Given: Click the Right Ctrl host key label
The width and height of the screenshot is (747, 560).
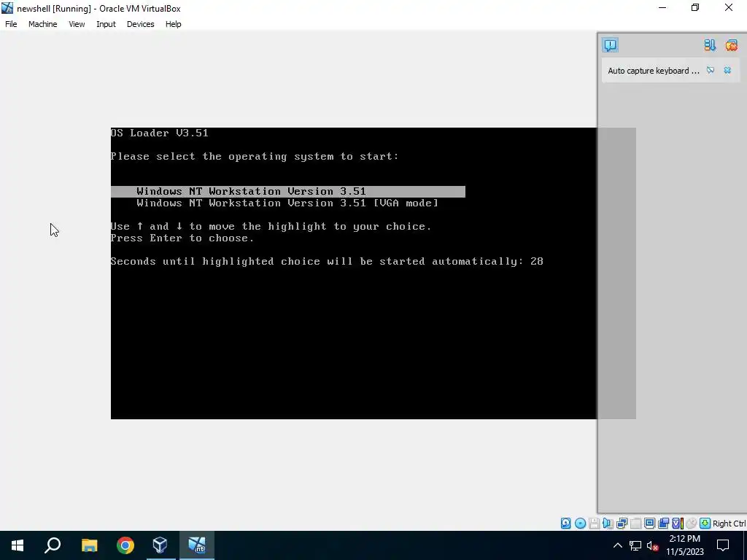Looking at the screenshot, I should [x=729, y=524].
